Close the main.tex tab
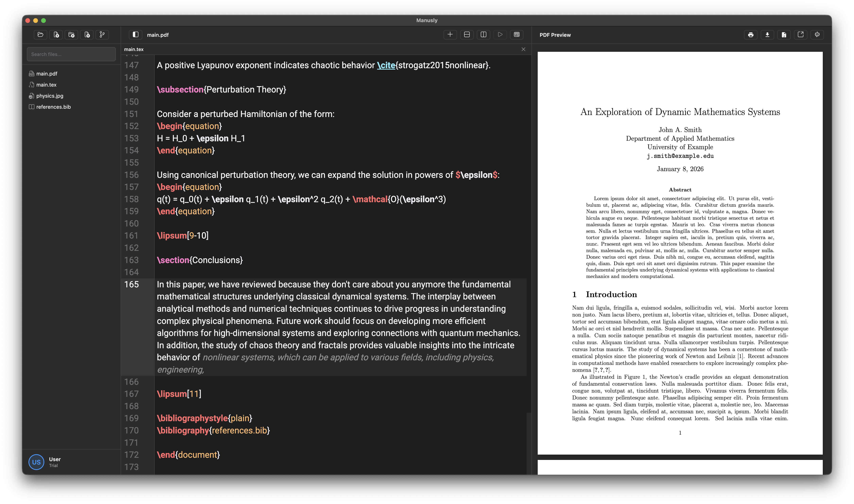 tap(523, 49)
